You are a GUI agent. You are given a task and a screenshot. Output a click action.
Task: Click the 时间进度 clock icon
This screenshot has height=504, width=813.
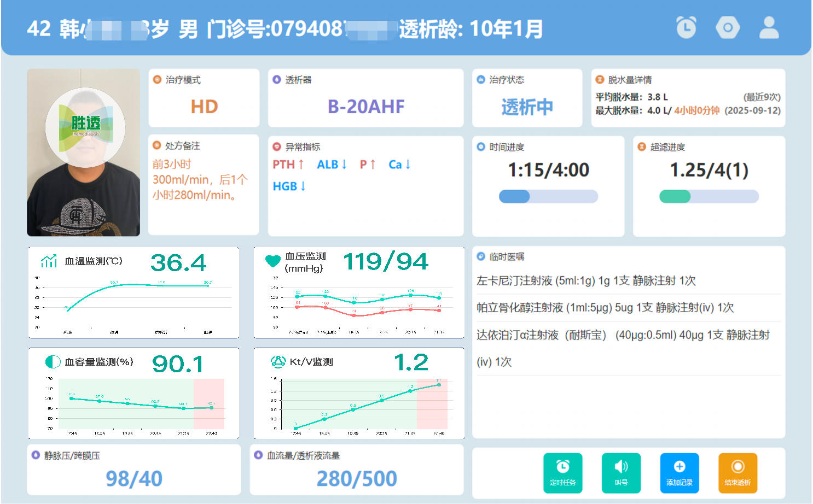tap(481, 146)
